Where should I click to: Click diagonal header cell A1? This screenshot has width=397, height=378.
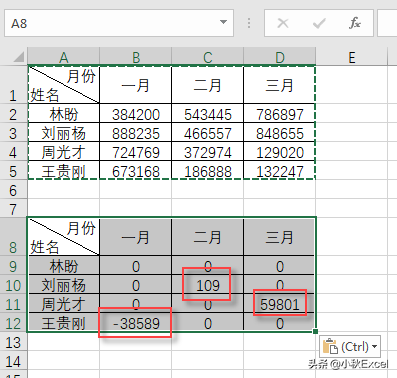point(64,85)
